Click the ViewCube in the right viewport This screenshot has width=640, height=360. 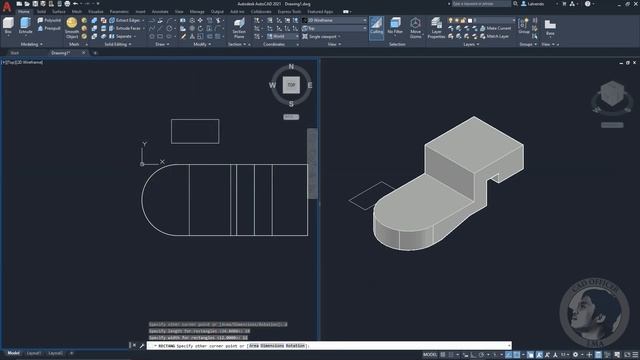612,93
